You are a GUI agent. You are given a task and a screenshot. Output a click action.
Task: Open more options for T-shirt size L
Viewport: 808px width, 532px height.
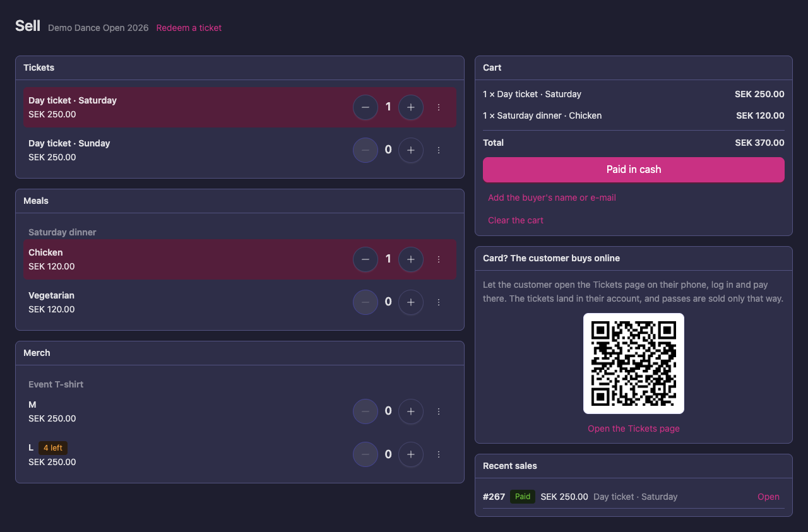tap(439, 454)
